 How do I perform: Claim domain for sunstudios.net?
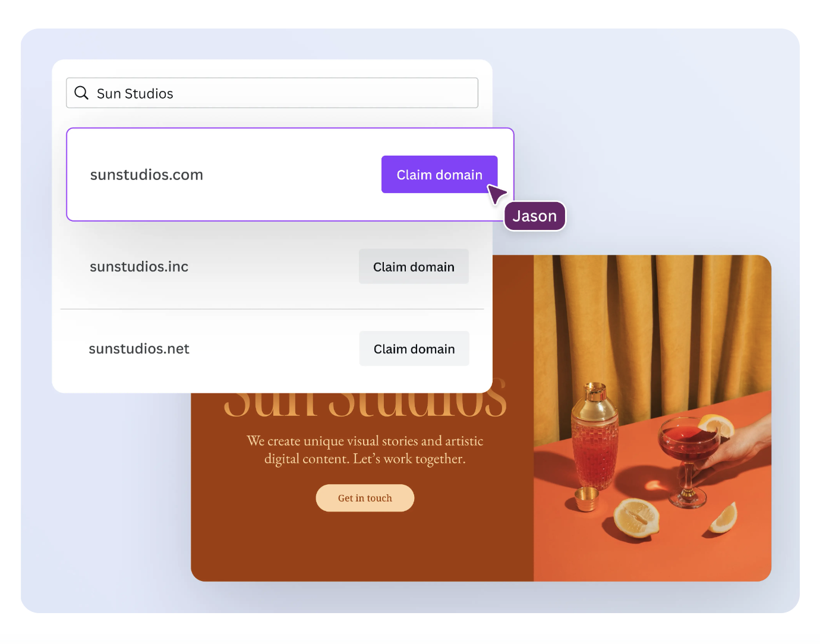(414, 349)
